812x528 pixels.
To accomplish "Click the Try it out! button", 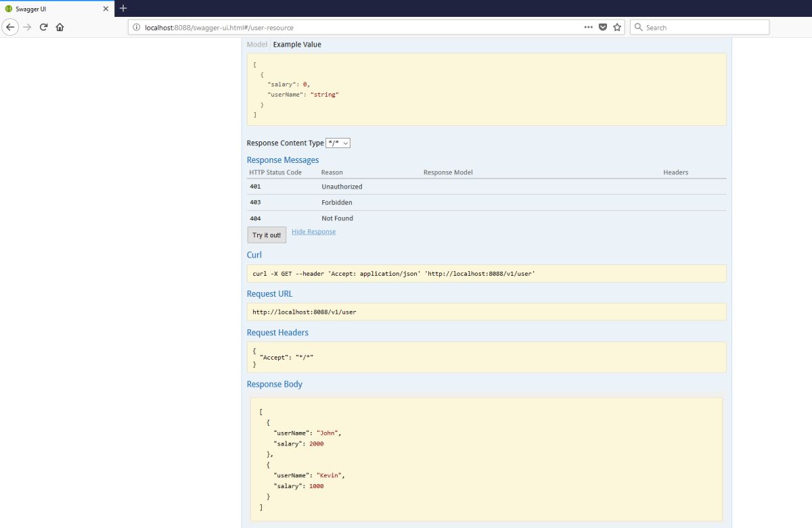I will point(267,235).
